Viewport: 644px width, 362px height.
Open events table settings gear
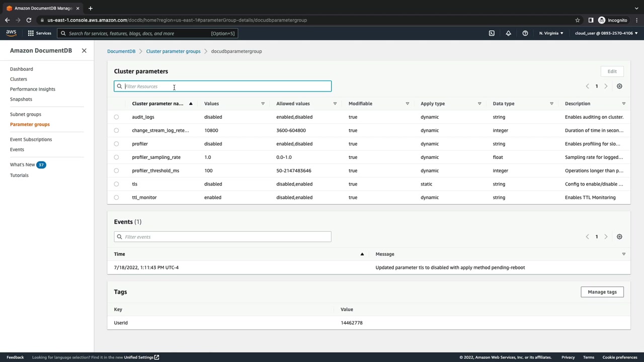(x=619, y=237)
